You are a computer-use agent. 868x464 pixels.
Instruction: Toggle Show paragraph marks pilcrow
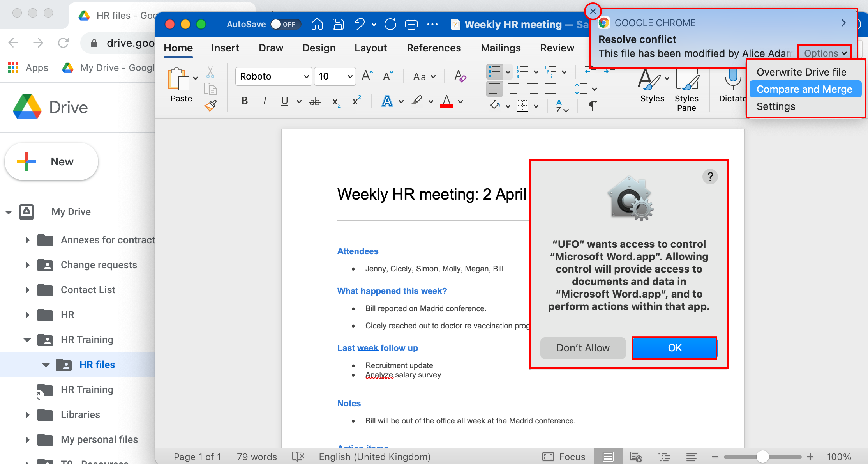pyautogui.click(x=593, y=106)
